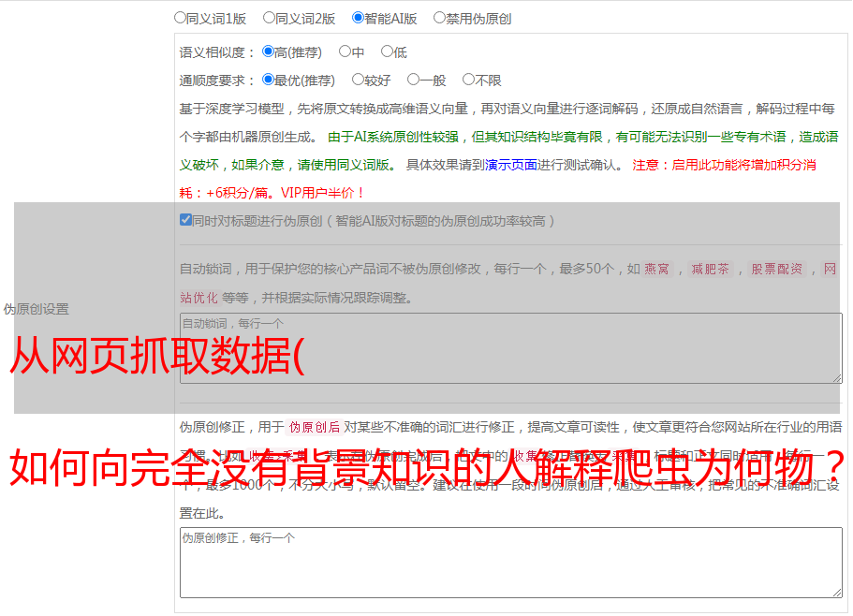Click the 伪原创设置 label
This screenshot has height=616, width=853.
pos(36,309)
